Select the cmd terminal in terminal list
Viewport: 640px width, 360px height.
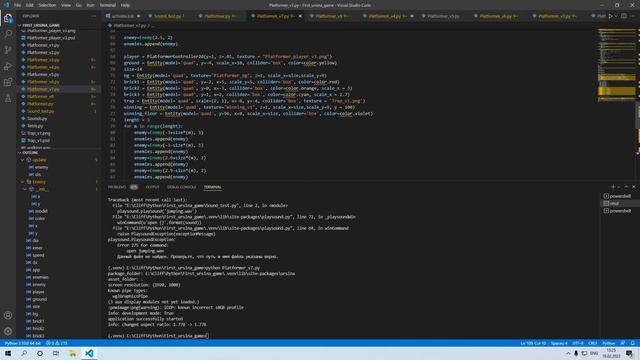[621, 203]
